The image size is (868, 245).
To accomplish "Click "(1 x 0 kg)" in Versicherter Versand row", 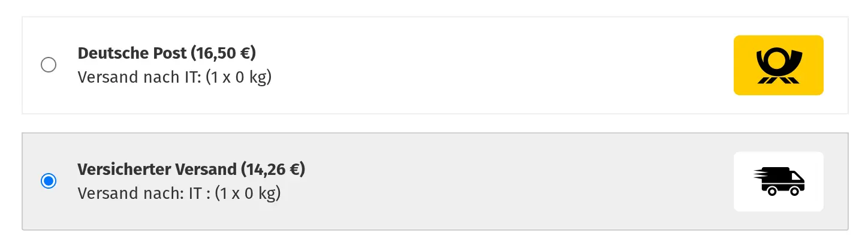I will 248,193.
